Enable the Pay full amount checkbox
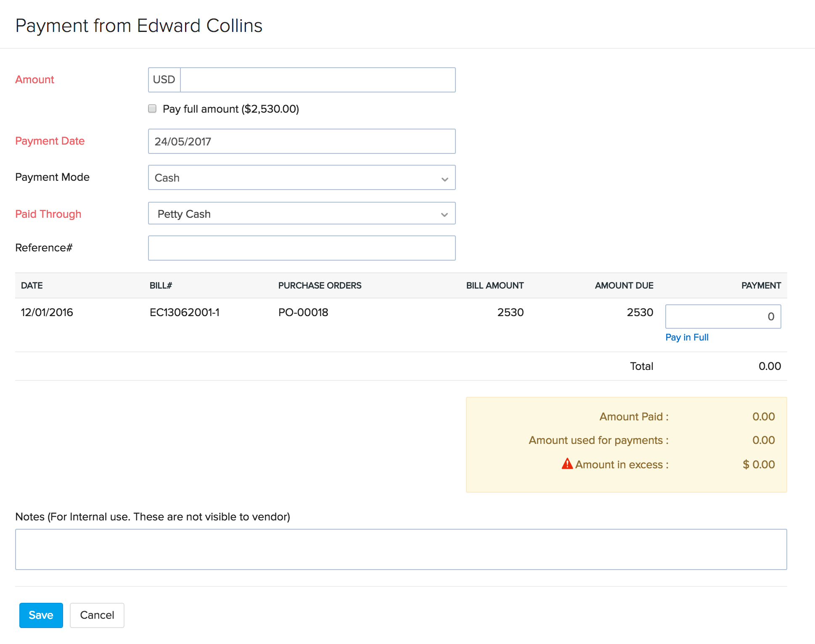This screenshot has width=815, height=644. (152, 108)
